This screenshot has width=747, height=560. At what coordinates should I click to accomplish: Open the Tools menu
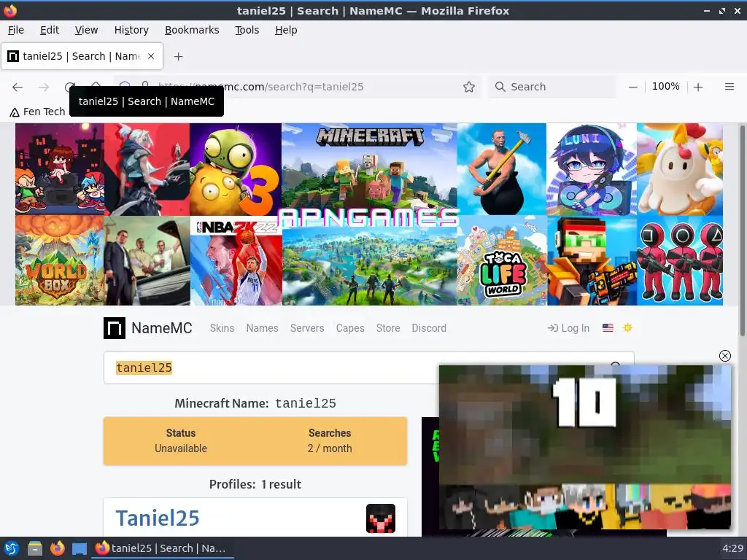[247, 30]
